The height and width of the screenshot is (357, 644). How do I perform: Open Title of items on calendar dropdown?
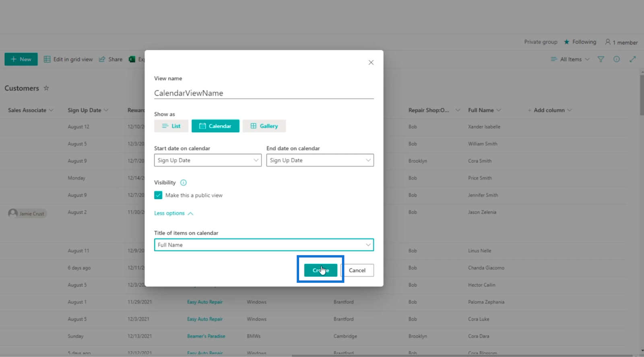click(x=264, y=245)
